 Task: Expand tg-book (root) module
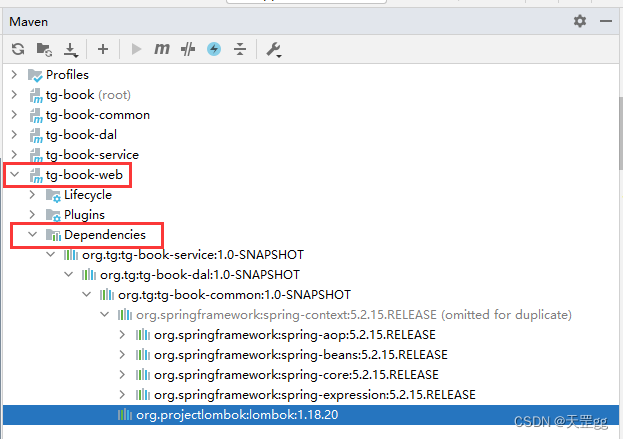[x=14, y=95]
